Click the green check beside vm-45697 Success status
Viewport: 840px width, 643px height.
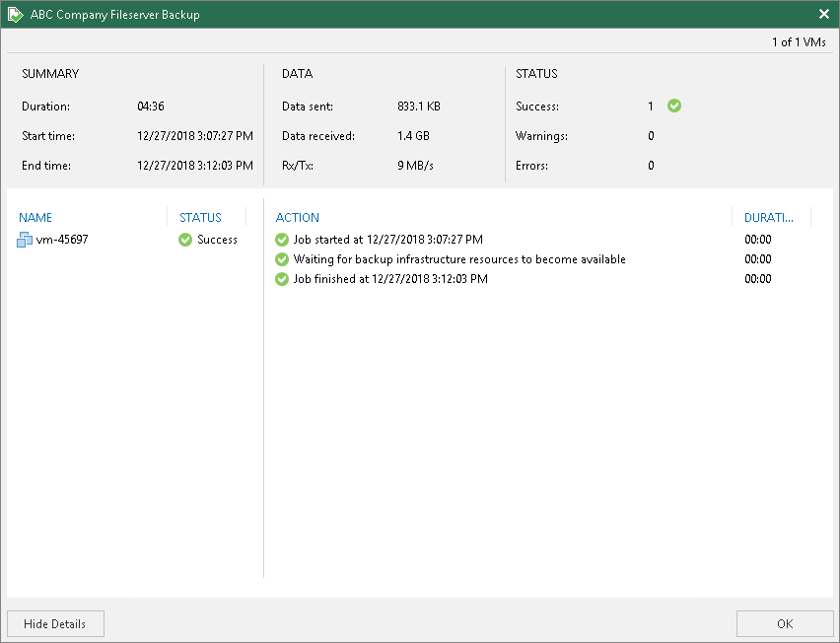coord(185,240)
